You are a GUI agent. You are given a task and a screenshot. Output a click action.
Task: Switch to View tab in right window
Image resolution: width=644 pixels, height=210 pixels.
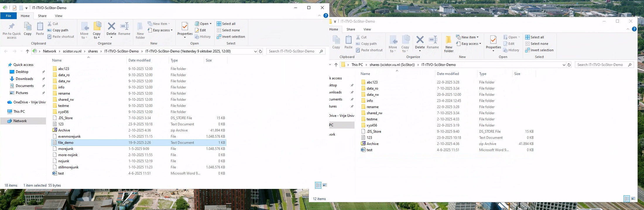367,29
